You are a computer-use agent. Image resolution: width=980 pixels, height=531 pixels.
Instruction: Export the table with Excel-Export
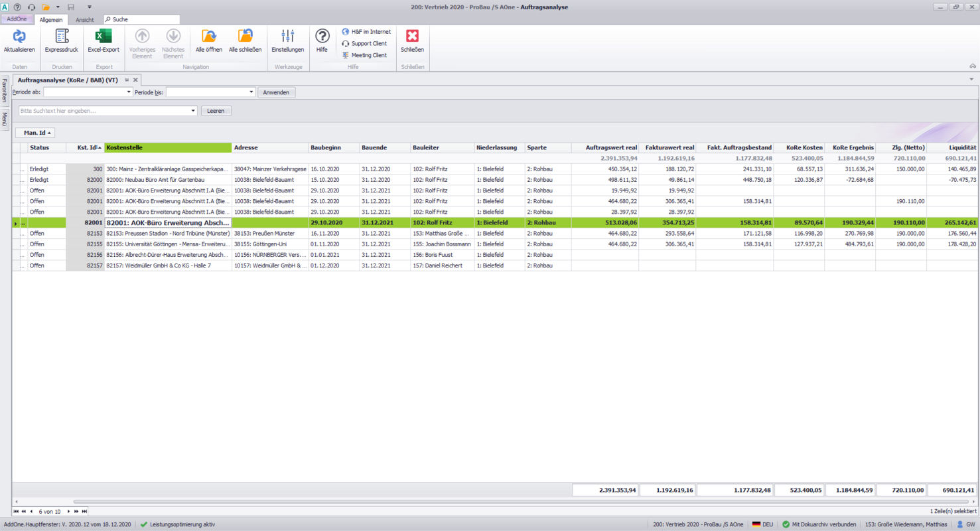pyautogui.click(x=104, y=37)
